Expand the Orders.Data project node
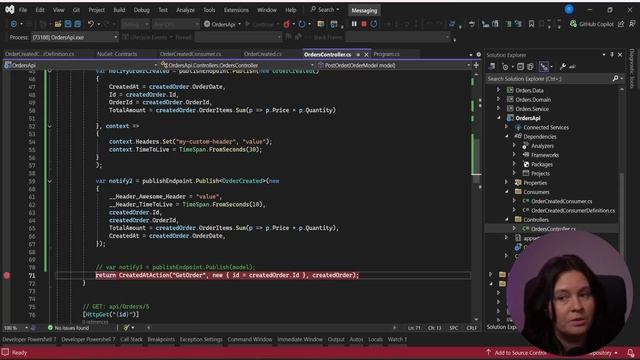Viewport: 640px width, 360px height. (x=498, y=90)
